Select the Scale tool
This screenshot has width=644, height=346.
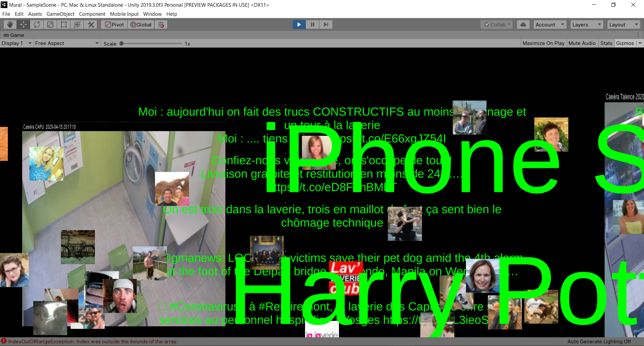coord(50,24)
